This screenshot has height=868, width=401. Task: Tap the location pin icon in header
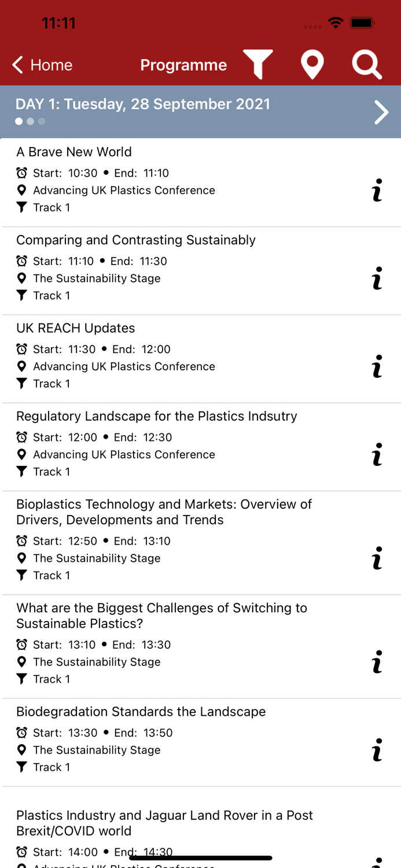[312, 64]
